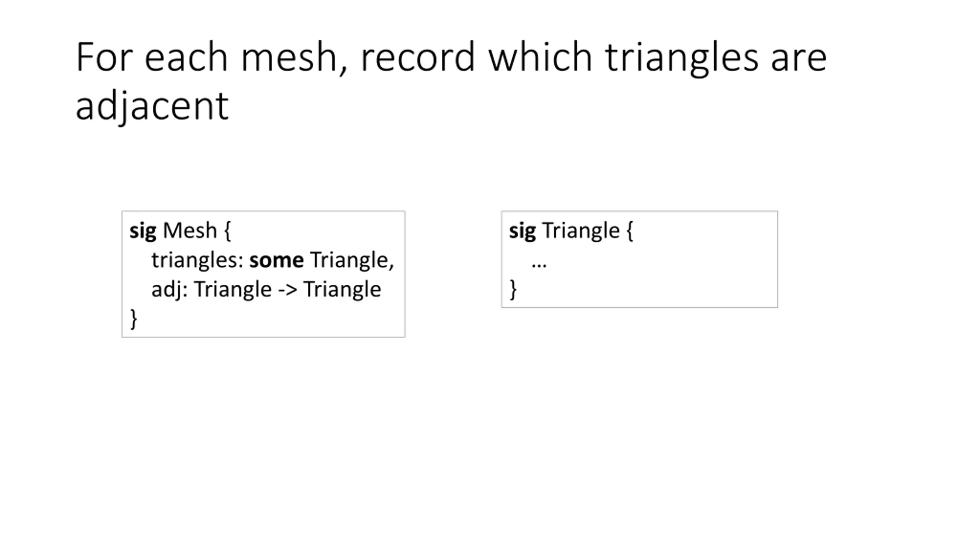Click the bold 'sig' keyword in Mesh box
This screenshot has width=980, height=551.
pos(142,231)
